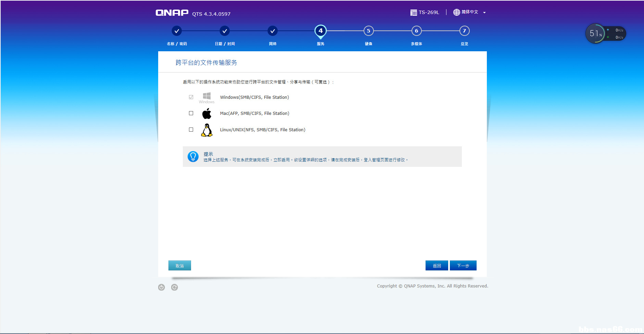
Task: Click the globe language icon
Action: 456,12
